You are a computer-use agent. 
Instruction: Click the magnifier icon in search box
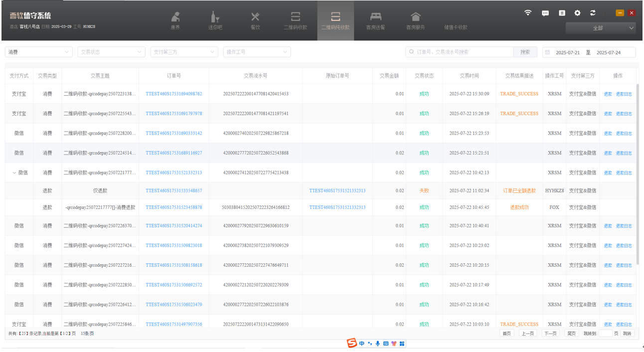(411, 52)
